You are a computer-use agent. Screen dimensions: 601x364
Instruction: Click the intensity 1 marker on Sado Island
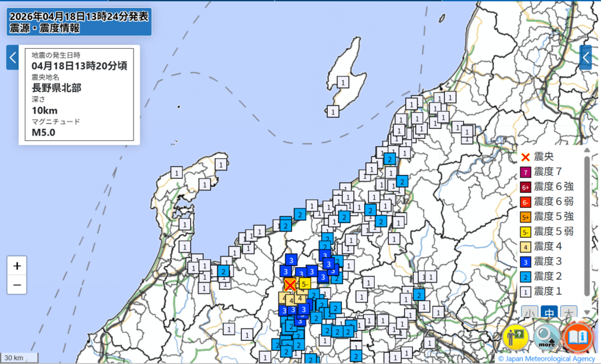pos(343,82)
